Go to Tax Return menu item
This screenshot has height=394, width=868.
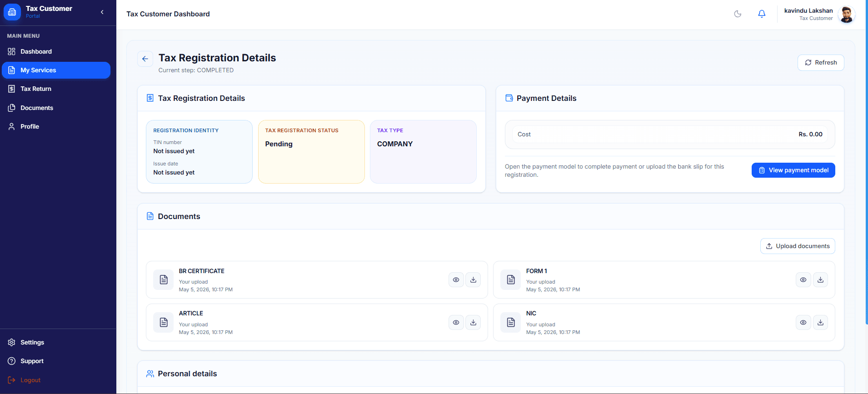56,89
